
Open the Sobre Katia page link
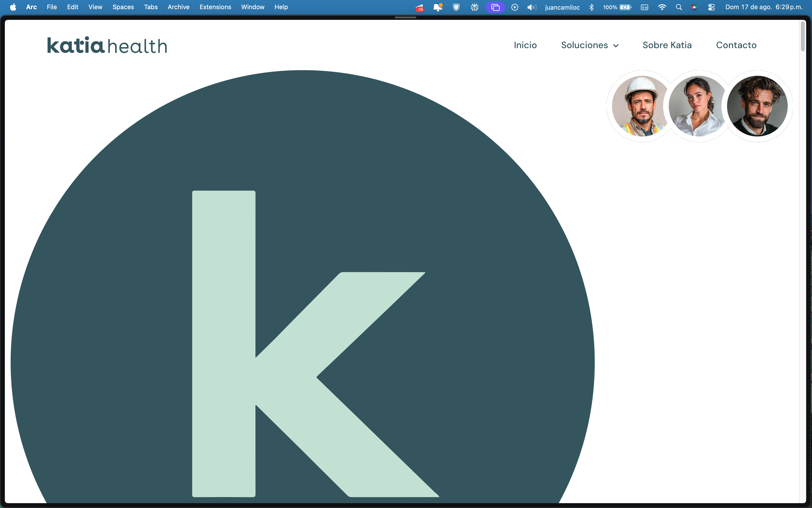pyautogui.click(x=667, y=45)
